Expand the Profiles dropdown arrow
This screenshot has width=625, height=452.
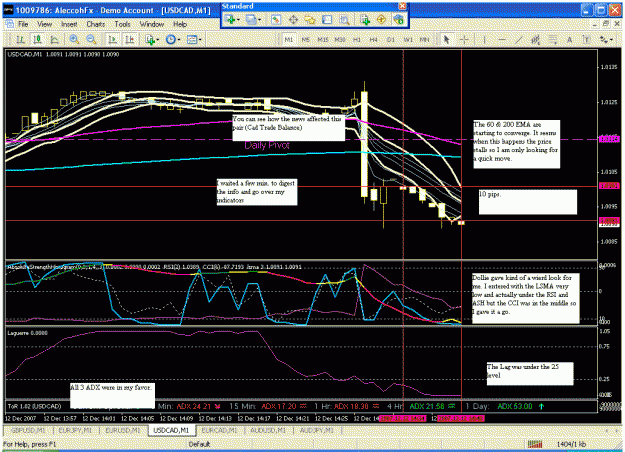point(259,20)
